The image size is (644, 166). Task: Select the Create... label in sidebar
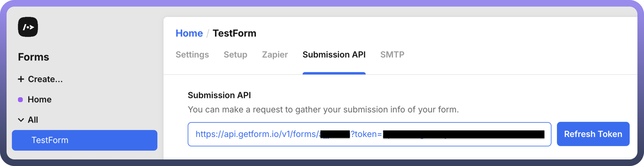[x=45, y=79]
